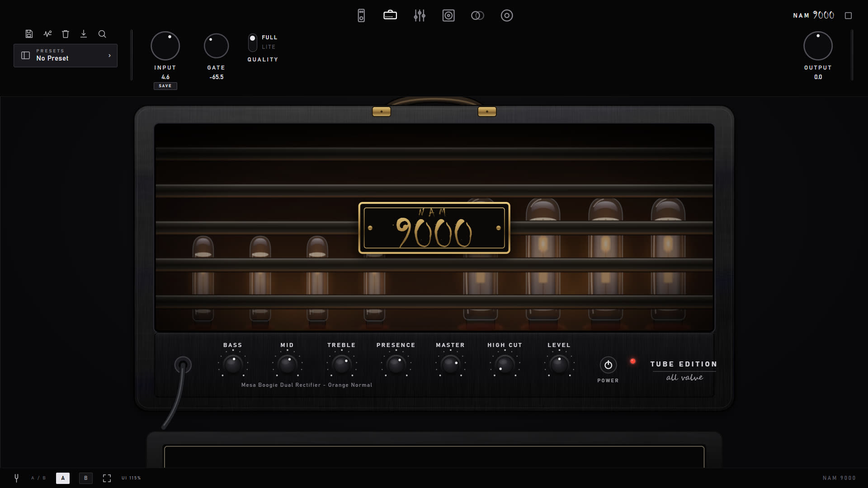The height and width of the screenshot is (488, 868).
Task: Click the TUBE EDITION label
Action: [684, 364]
